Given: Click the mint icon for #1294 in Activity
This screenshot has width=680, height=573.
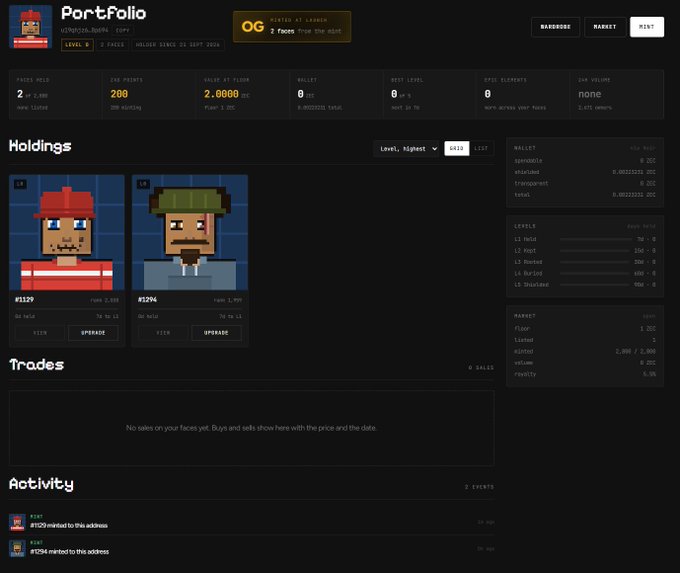Looking at the screenshot, I should pos(17,548).
